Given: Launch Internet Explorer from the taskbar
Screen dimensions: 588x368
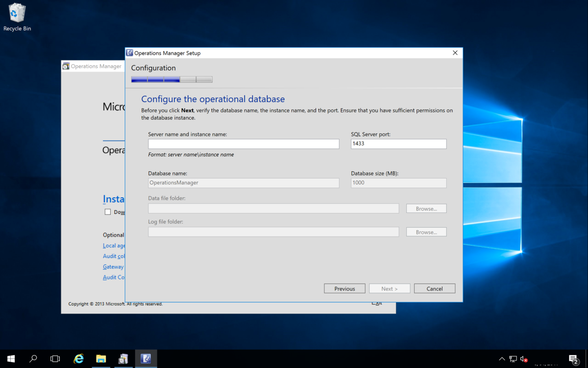Looking at the screenshot, I should [78, 359].
